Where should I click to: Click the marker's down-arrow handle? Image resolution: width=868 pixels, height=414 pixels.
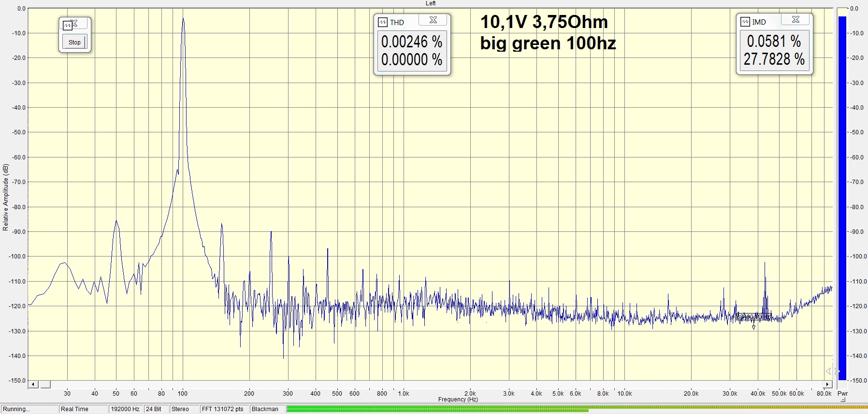click(x=753, y=328)
